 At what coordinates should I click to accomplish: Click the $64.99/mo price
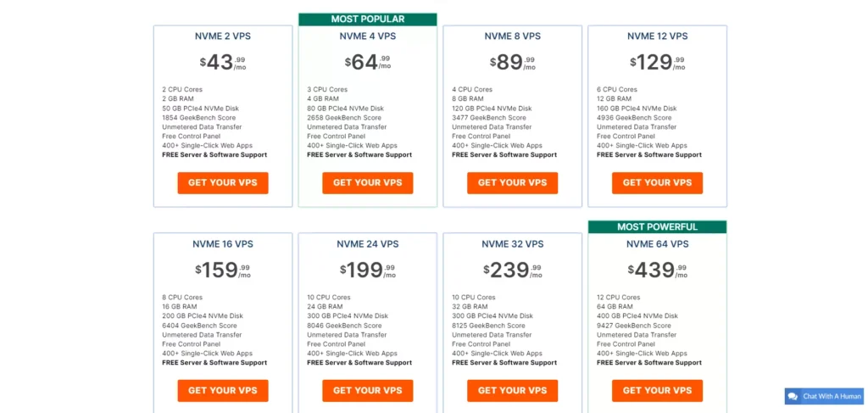[368, 63]
